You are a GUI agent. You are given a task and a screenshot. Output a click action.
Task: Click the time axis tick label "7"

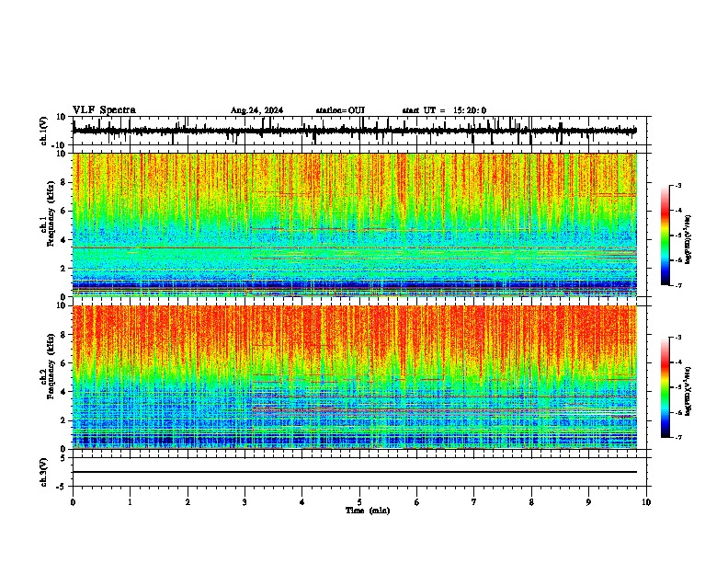coord(474,502)
